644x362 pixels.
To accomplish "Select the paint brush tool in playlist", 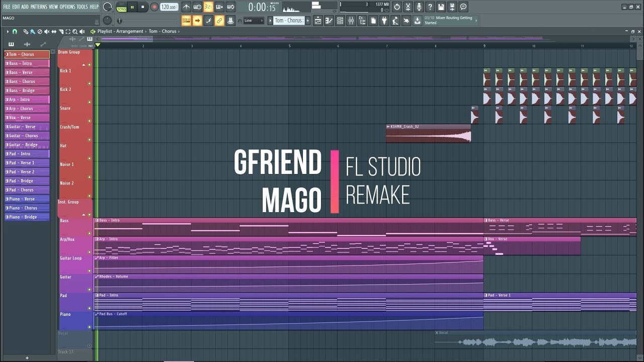I will coord(33,32).
